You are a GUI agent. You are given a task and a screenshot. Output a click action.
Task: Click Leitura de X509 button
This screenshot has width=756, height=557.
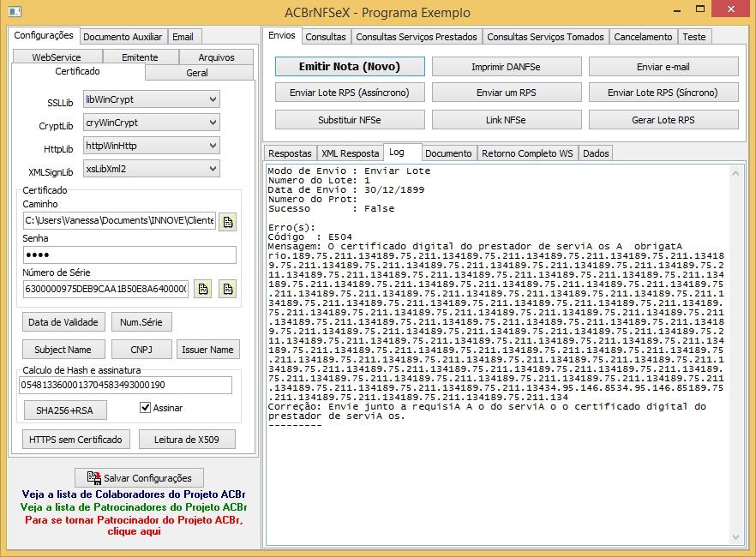(187, 439)
